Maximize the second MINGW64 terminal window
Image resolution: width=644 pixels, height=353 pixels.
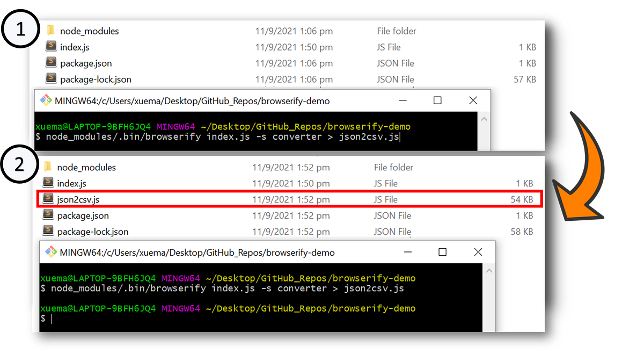coord(442,252)
